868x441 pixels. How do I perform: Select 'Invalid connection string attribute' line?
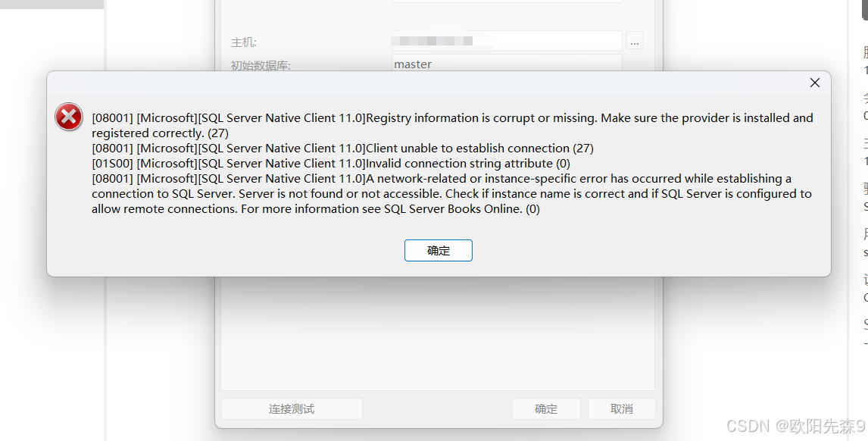331,164
